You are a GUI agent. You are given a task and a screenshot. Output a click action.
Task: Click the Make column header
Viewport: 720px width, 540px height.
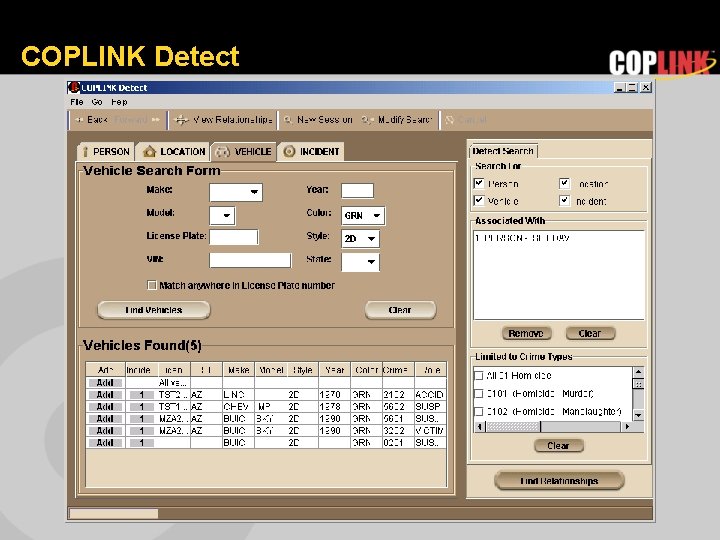pos(239,370)
